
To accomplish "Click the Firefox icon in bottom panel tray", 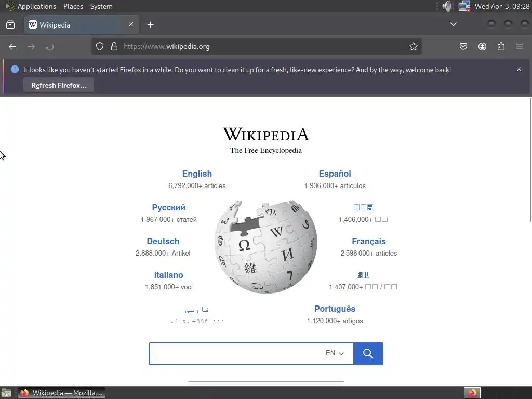I will [x=472, y=393].
